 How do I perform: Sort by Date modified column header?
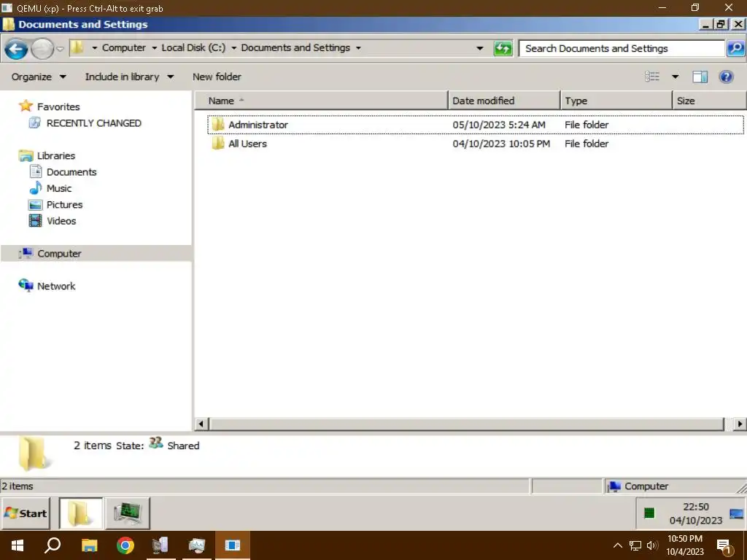(x=504, y=101)
